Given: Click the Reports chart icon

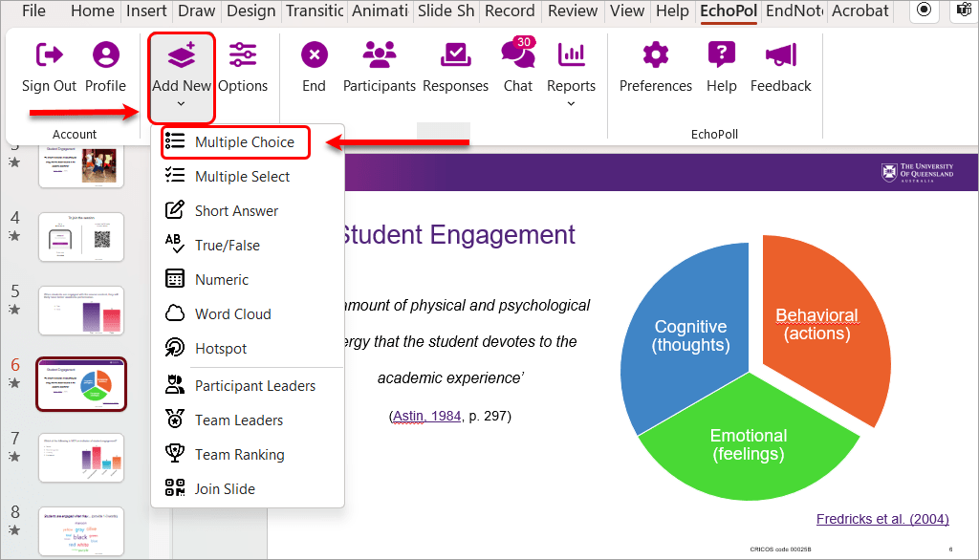Looking at the screenshot, I should coord(572,54).
